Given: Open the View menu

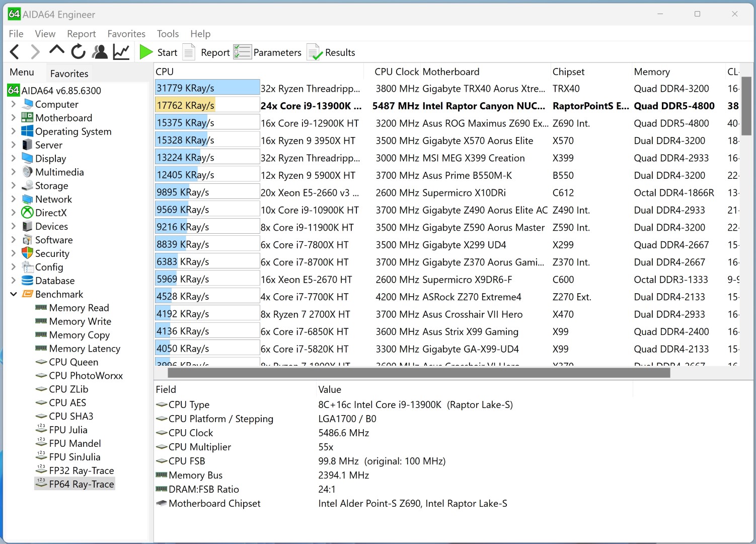Looking at the screenshot, I should [45, 34].
